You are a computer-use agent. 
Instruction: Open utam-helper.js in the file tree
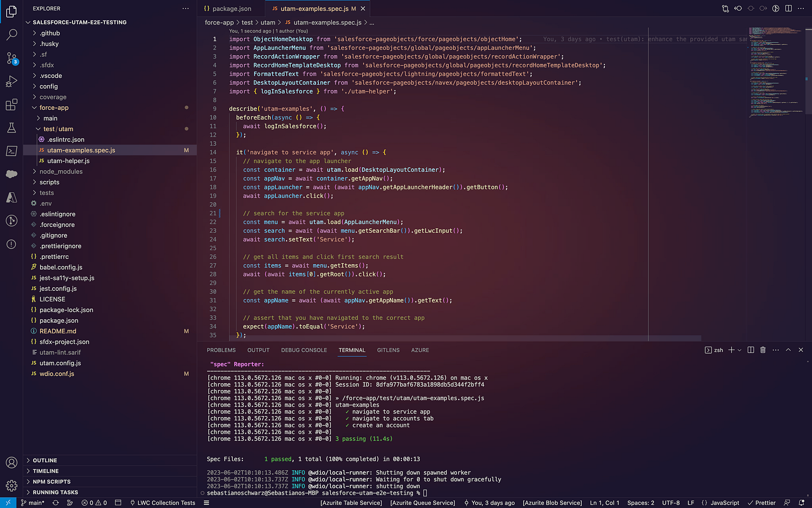[68, 161]
